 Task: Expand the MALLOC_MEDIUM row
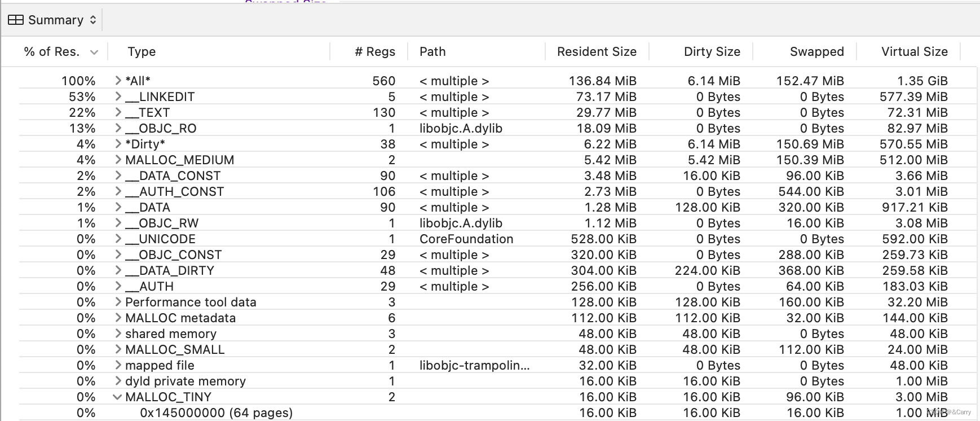point(118,160)
